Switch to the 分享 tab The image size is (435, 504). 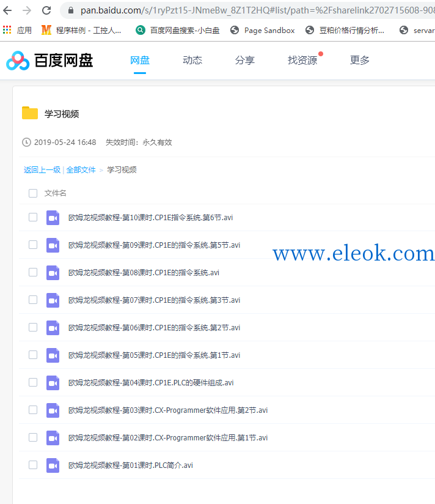click(244, 60)
